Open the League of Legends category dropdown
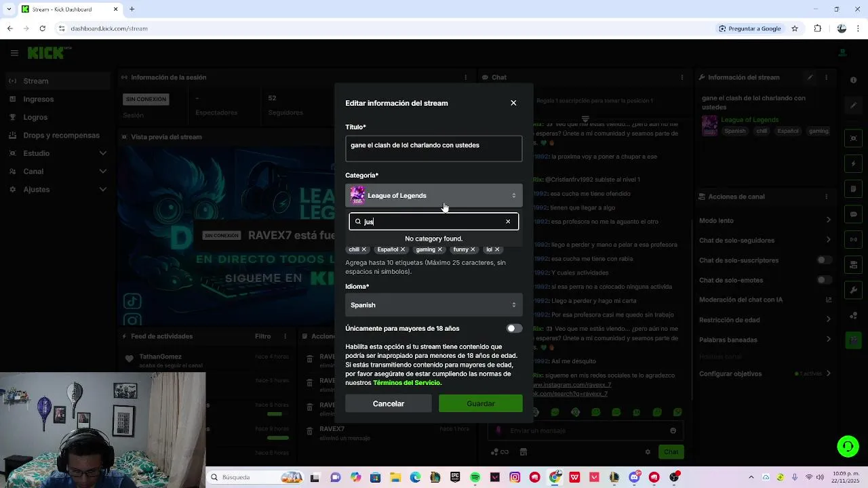 [x=434, y=195]
